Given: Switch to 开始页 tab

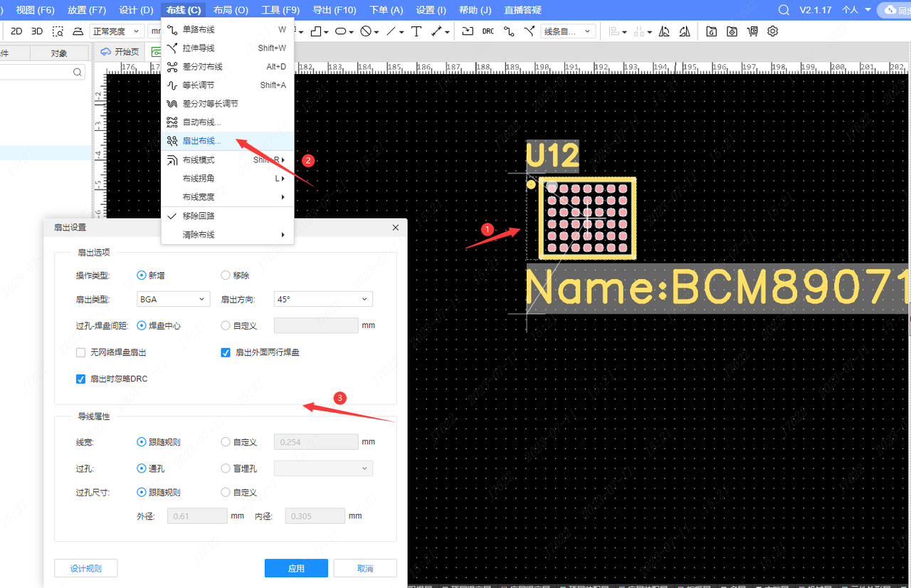Looking at the screenshot, I should (119, 51).
